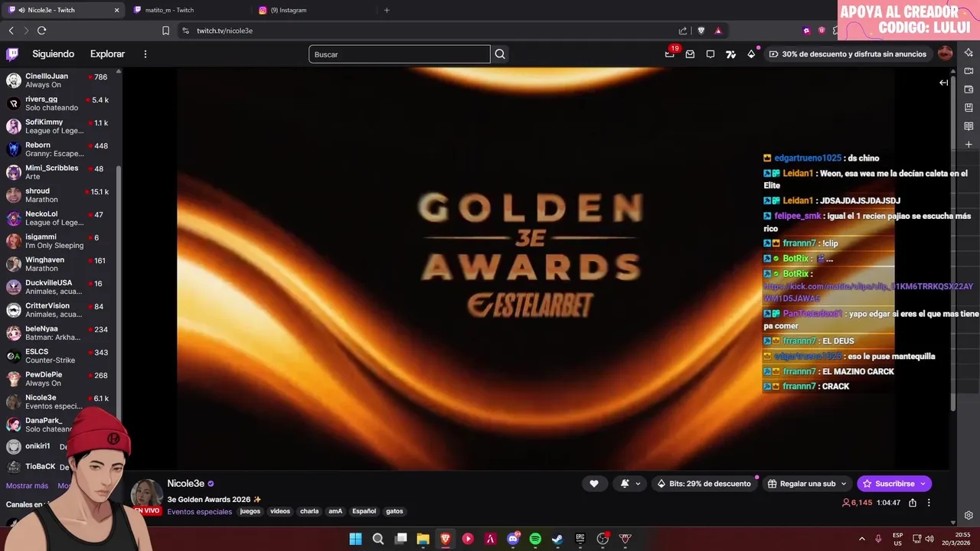Open the Windows Start menu

[x=355, y=539]
